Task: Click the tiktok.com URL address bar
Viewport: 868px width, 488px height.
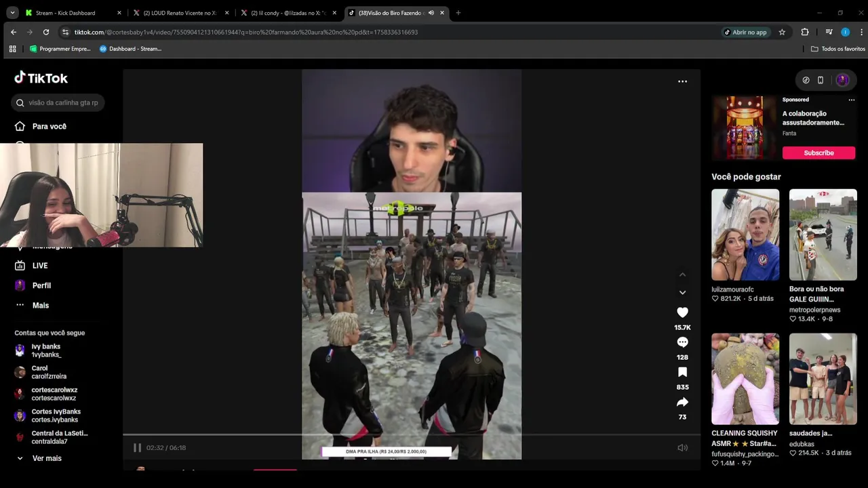Action: (246, 32)
